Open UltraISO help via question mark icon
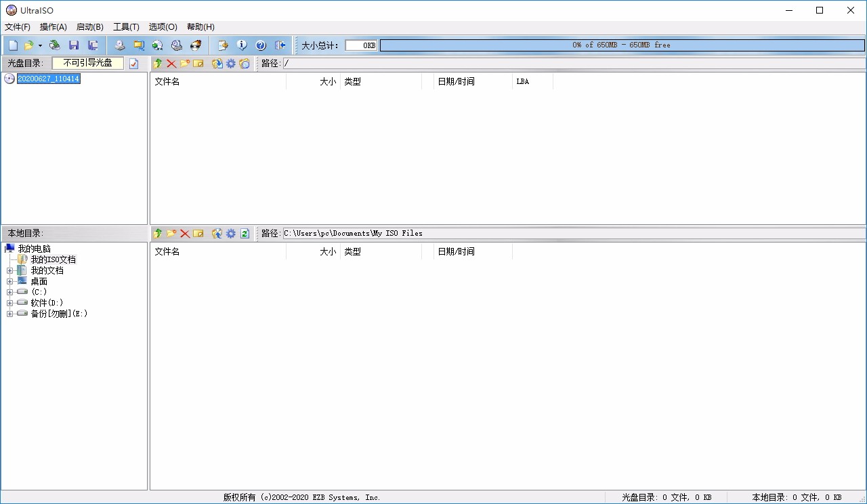The height and width of the screenshot is (504, 867). [x=261, y=45]
